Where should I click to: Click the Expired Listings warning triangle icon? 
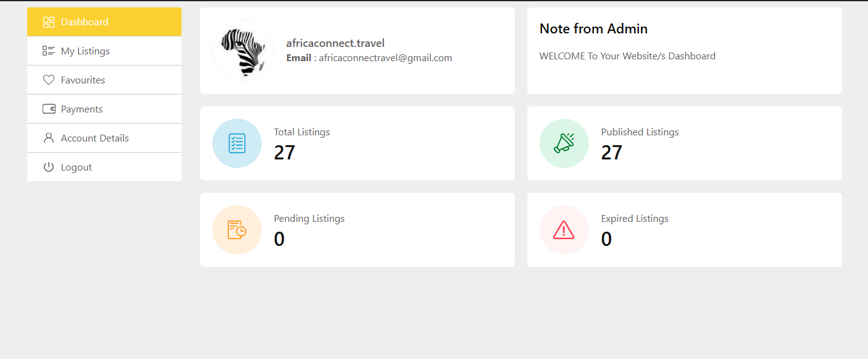[x=564, y=230]
